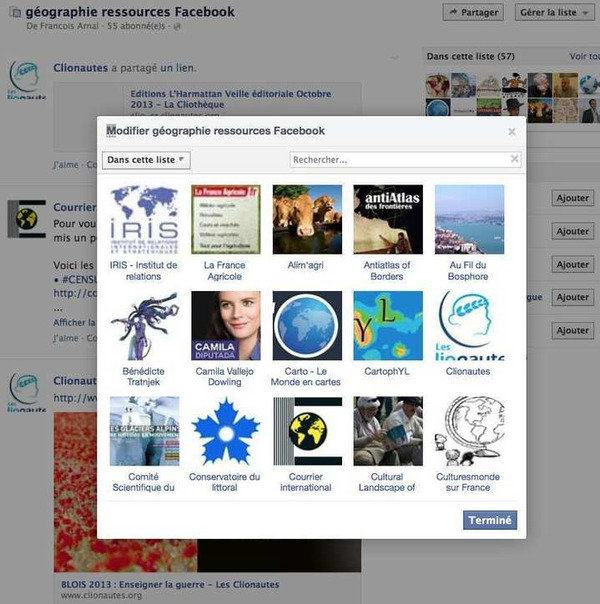This screenshot has width=600, height=604.
Task: Select Comité Scientifique du glaciers image
Action: click(x=144, y=431)
